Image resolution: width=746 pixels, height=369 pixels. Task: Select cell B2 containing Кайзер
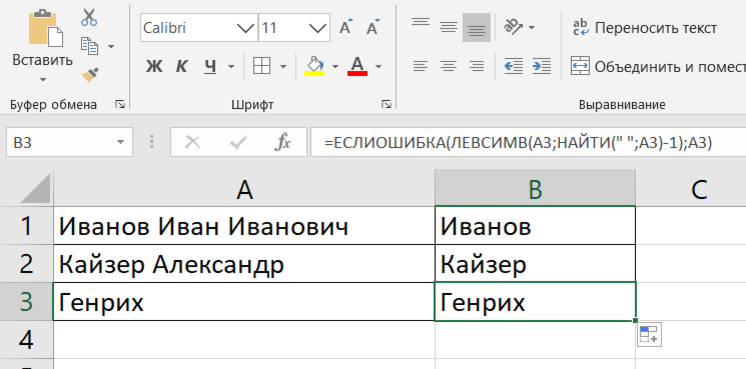[x=535, y=263]
